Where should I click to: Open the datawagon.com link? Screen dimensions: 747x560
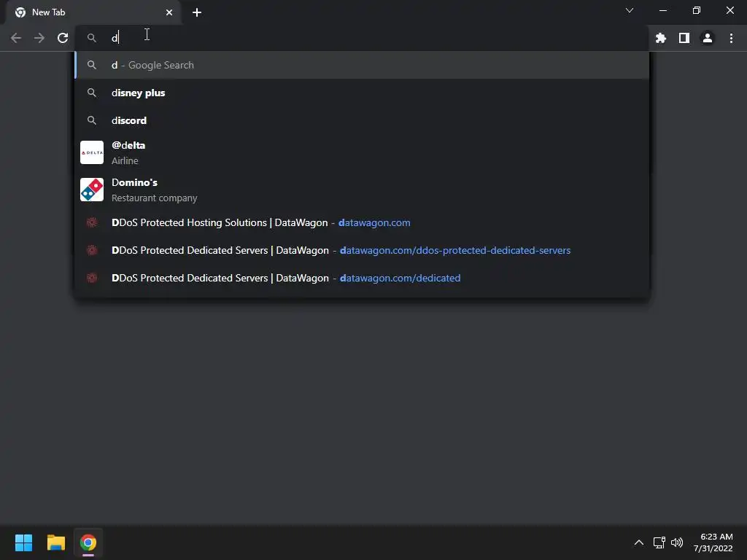point(374,223)
